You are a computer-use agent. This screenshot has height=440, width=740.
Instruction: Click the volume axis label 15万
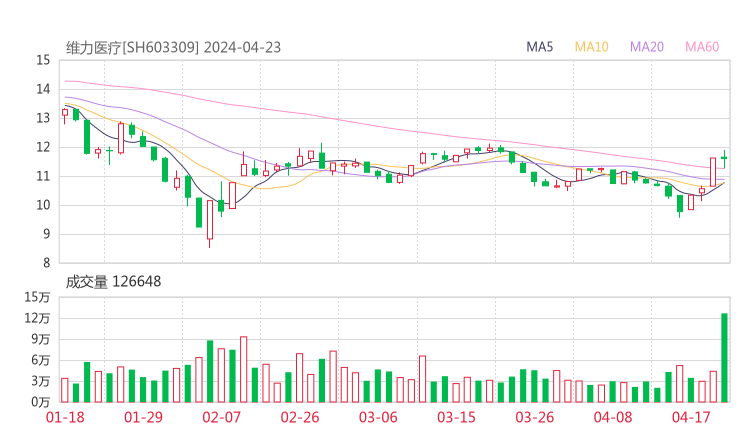(37, 297)
